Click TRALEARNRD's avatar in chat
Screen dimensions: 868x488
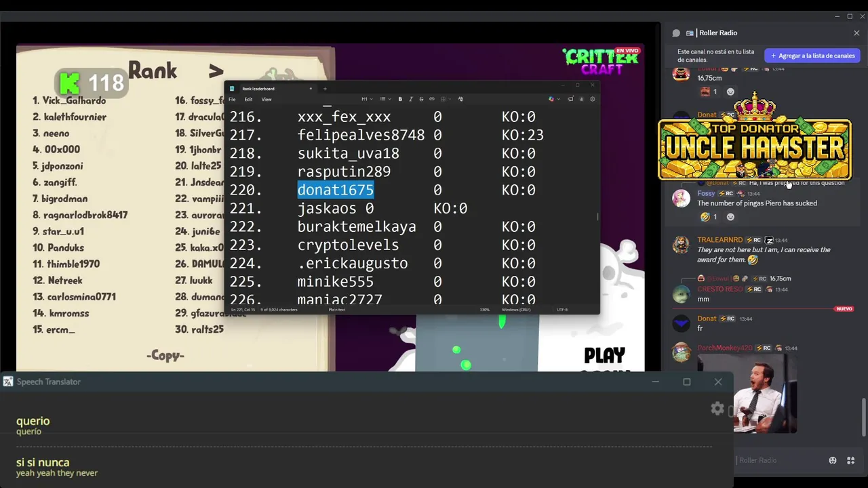click(x=681, y=245)
